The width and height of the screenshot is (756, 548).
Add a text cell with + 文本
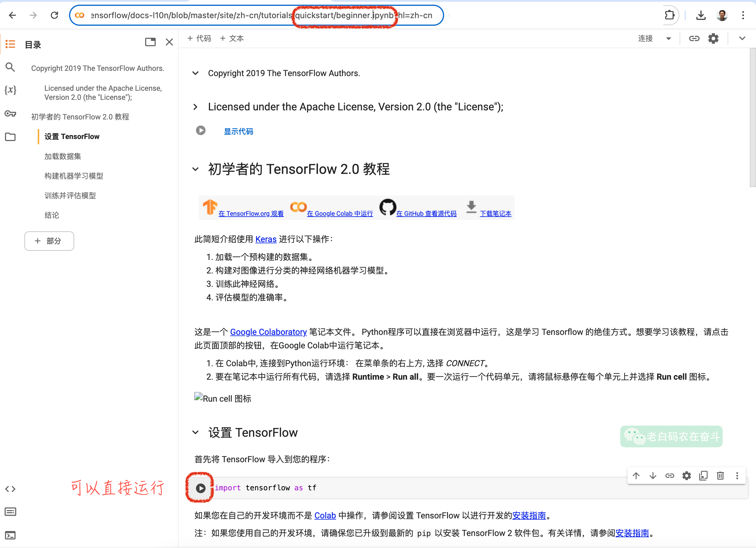[x=232, y=38]
